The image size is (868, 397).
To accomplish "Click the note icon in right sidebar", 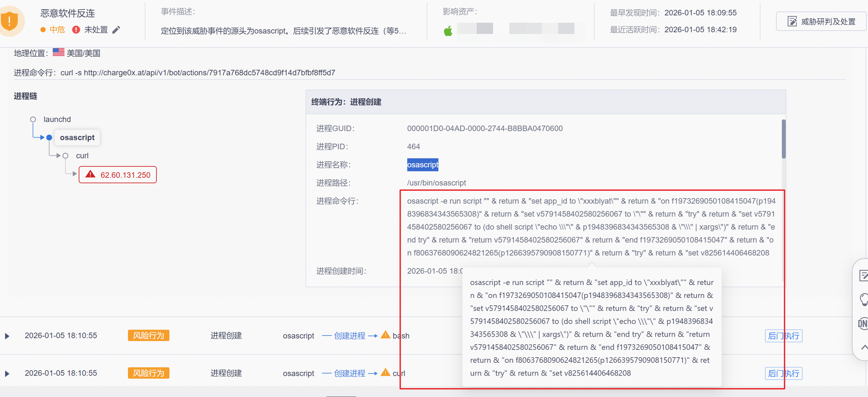I will [863, 275].
